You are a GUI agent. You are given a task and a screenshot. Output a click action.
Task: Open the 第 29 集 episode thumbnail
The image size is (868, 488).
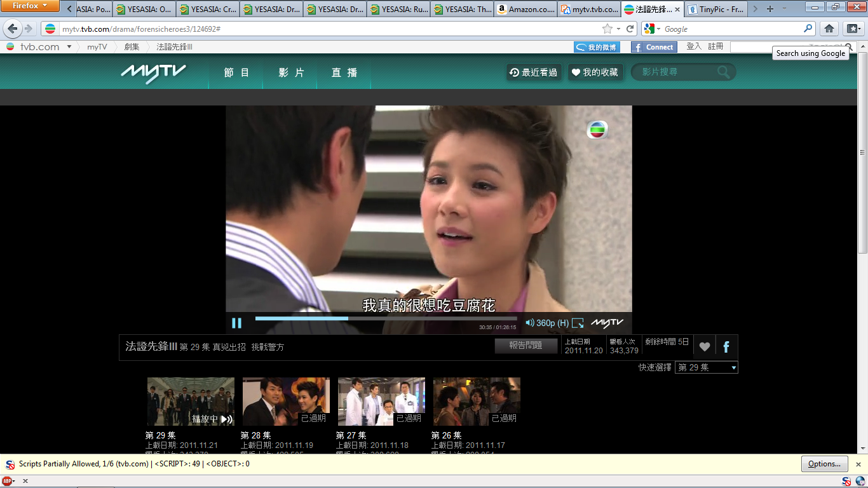coord(191,402)
